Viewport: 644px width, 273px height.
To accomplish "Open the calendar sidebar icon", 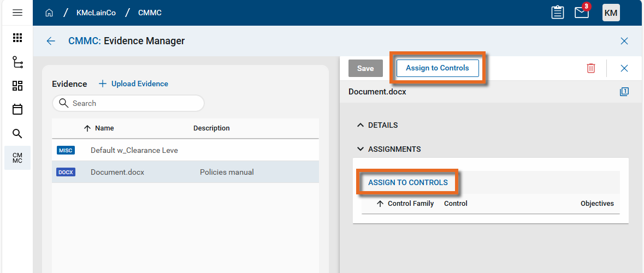I will pos(17,110).
